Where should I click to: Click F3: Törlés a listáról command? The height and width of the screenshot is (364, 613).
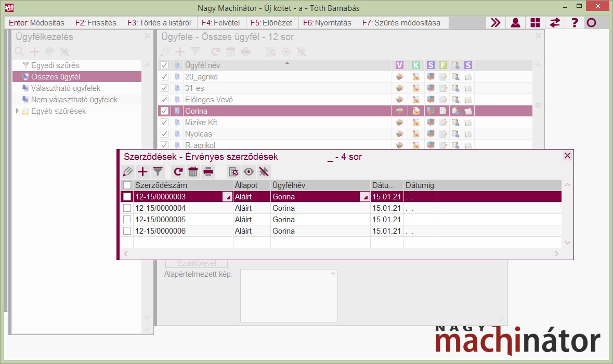[159, 23]
